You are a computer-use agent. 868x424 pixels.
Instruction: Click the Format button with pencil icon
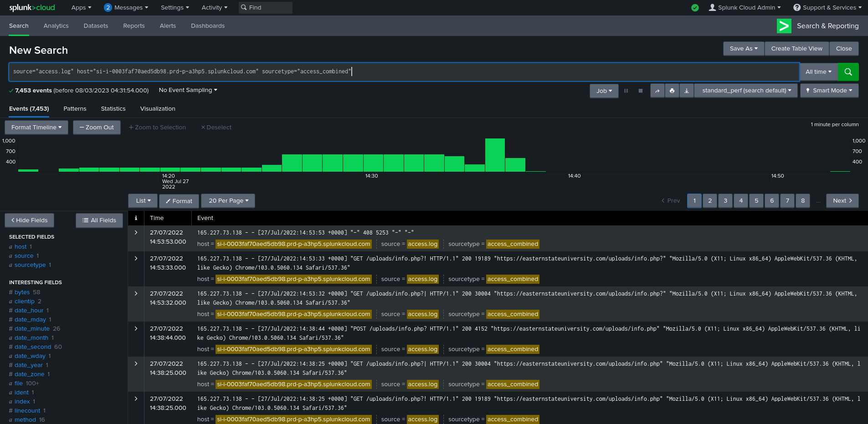point(179,201)
